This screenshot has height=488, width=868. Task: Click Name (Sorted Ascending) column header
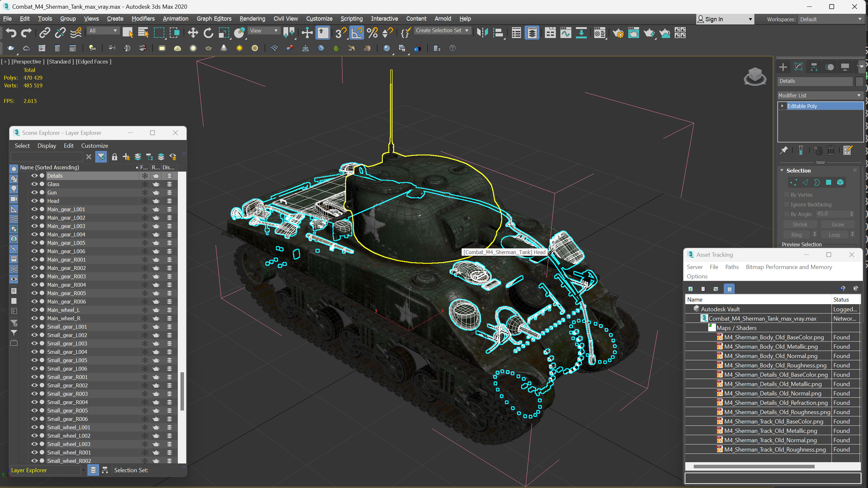(79, 167)
